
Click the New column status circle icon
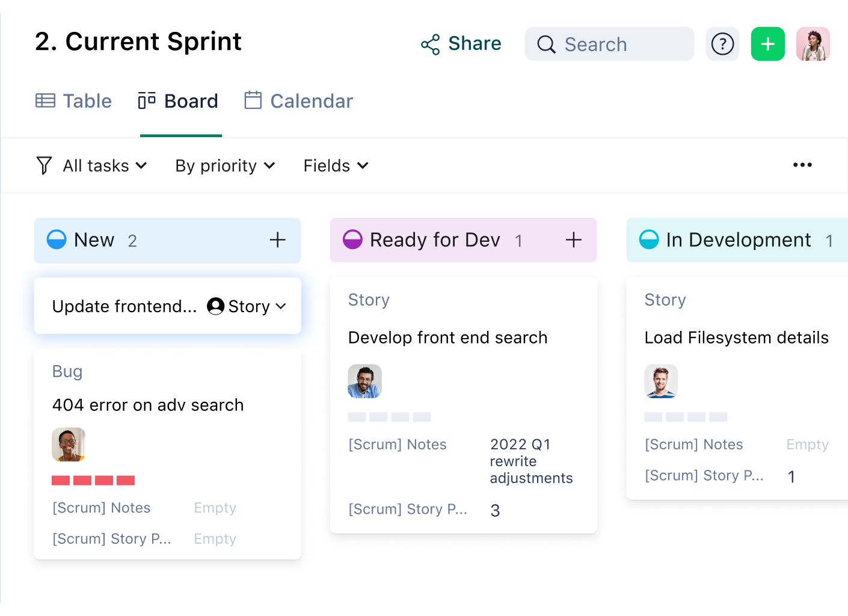[57, 239]
